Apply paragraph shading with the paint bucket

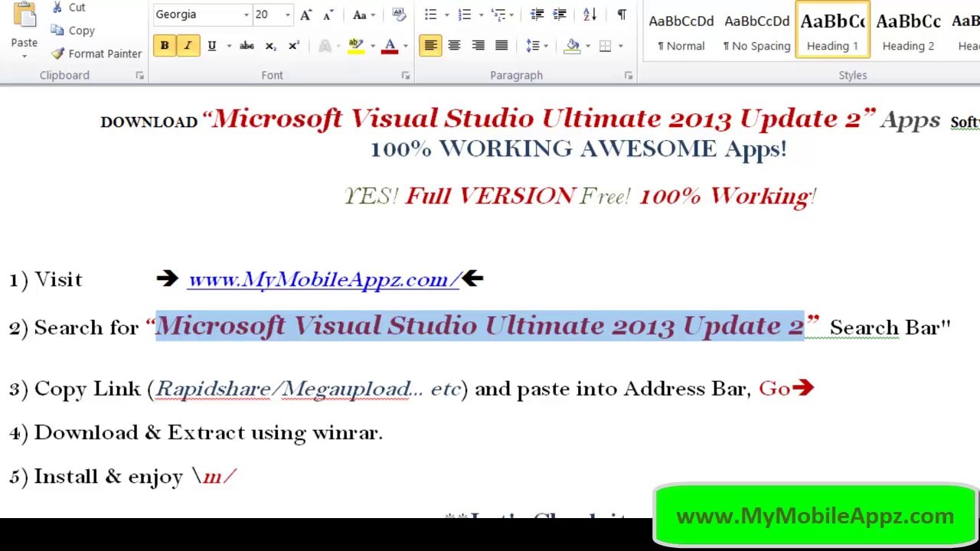click(572, 46)
